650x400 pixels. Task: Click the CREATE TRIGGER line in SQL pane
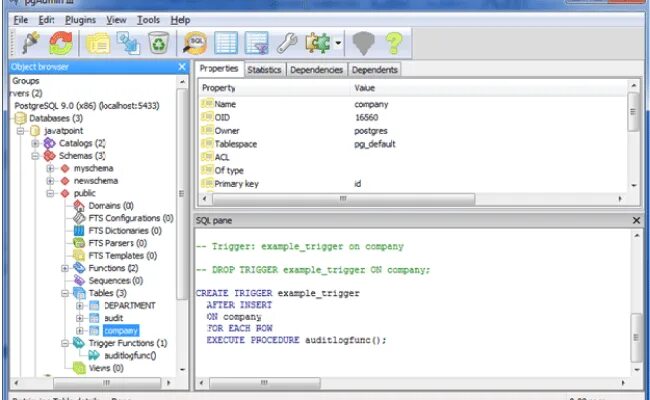click(x=277, y=293)
